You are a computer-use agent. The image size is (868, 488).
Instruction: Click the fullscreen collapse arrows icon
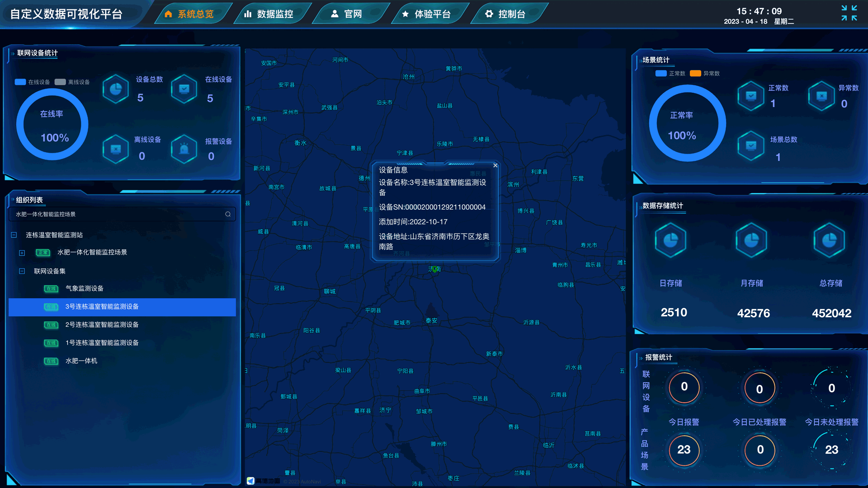click(x=849, y=13)
